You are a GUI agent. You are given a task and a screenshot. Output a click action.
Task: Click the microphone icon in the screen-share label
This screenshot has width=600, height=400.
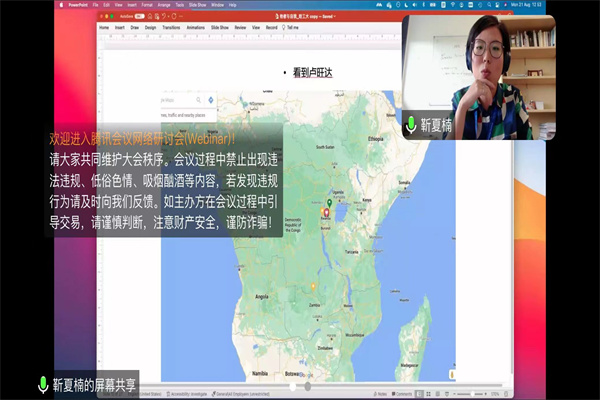click(x=43, y=384)
